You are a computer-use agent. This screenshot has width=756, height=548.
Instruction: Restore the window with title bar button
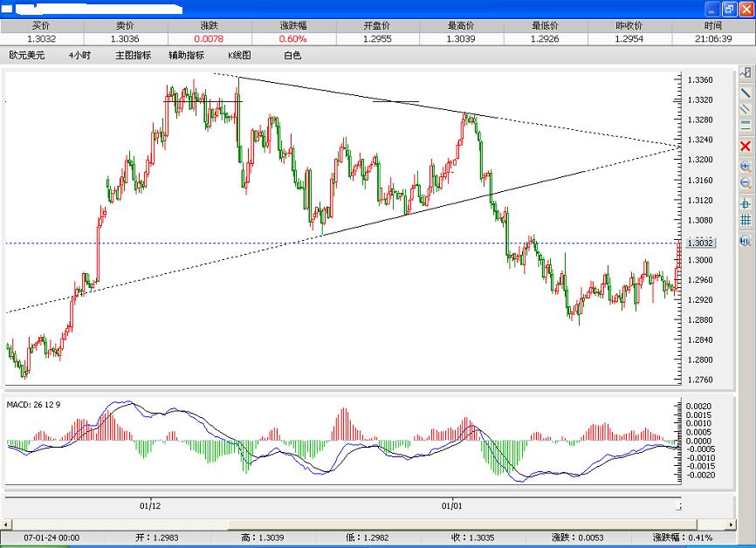(x=730, y=9)
